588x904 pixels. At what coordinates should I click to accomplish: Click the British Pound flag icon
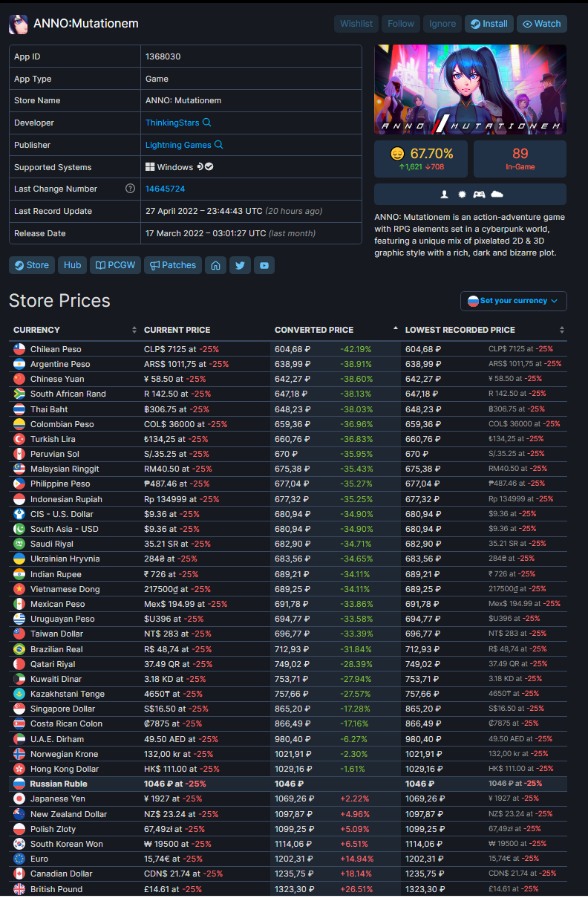tap(19, 889)
